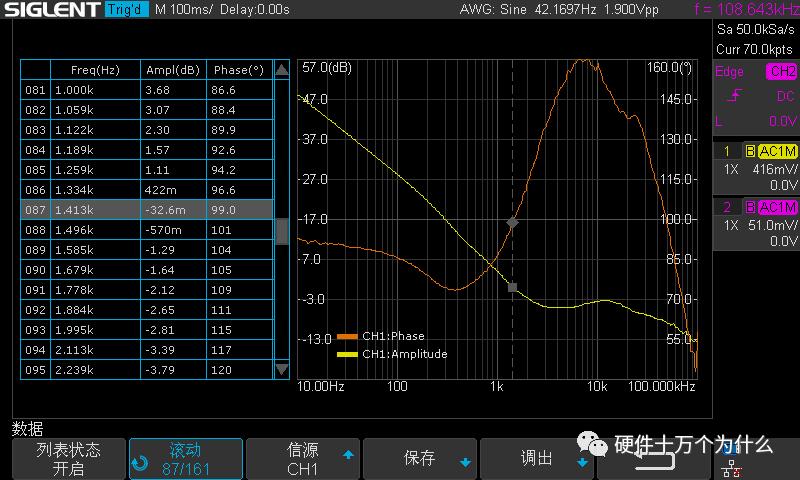Click the M 100ms/ timebase readout
Image resolution: width=800 pixels, height=480 pixels.
184,9
